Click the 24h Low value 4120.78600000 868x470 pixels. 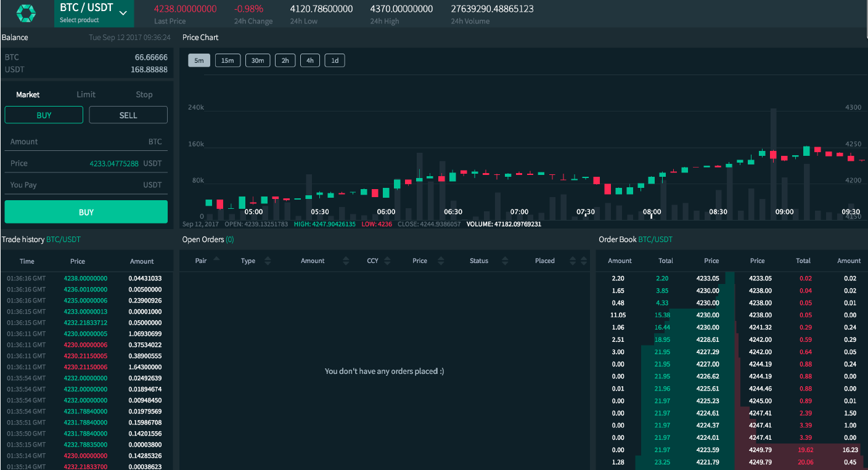[321, 9]
